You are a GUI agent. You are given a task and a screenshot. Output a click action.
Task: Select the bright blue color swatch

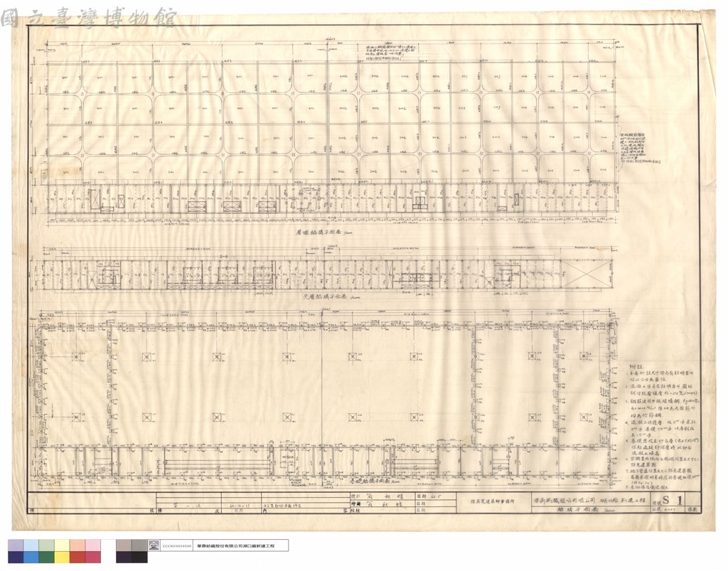tap(31, 557)
